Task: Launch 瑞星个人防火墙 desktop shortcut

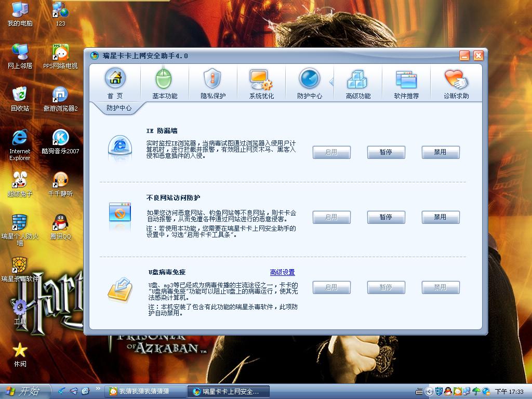Action: pos(20,230)
